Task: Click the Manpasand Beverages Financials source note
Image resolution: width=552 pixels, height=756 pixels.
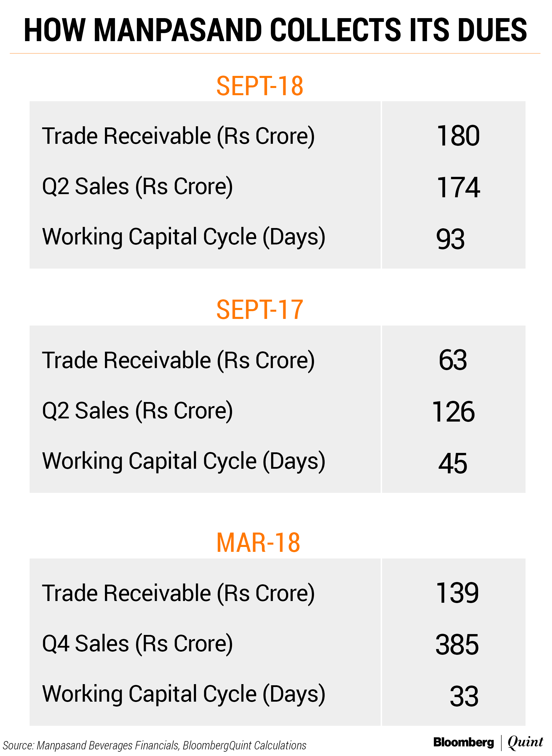Action: click(x=154, y=746)
